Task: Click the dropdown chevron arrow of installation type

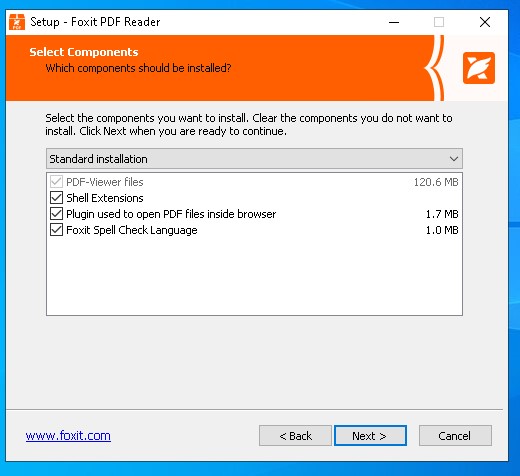Action: coord(454,159)
